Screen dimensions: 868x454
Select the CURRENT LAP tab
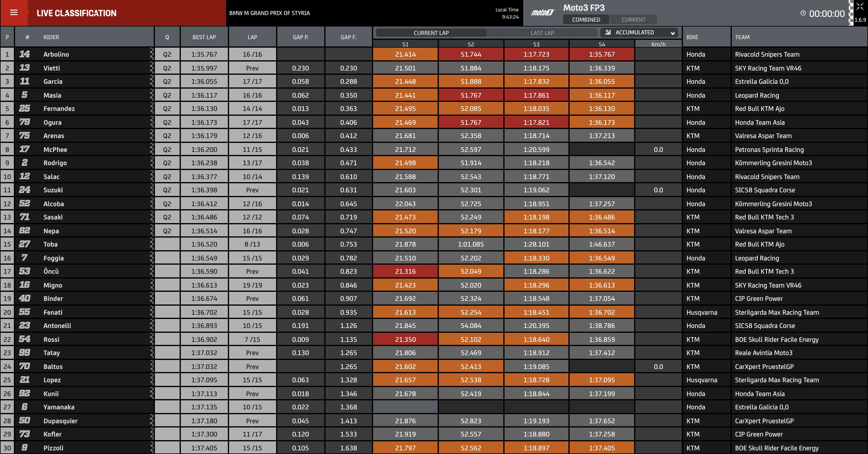pyautogui.click(x=431, y=33)
